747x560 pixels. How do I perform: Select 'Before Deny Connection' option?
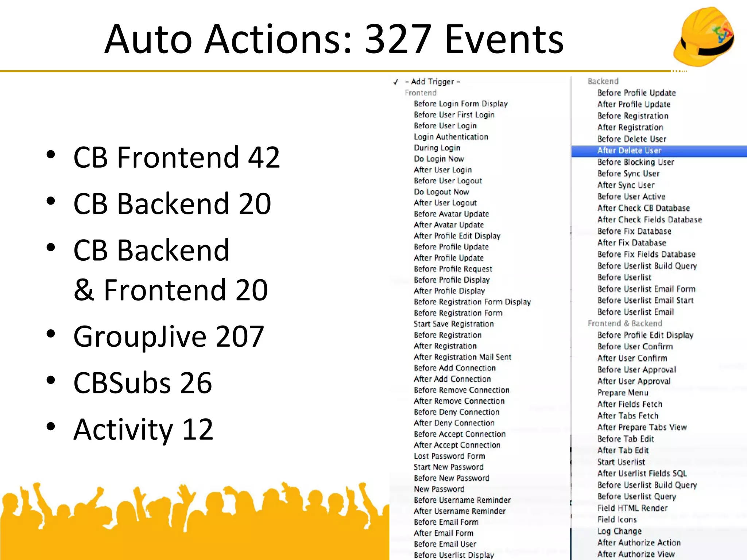tap(457, 412)
